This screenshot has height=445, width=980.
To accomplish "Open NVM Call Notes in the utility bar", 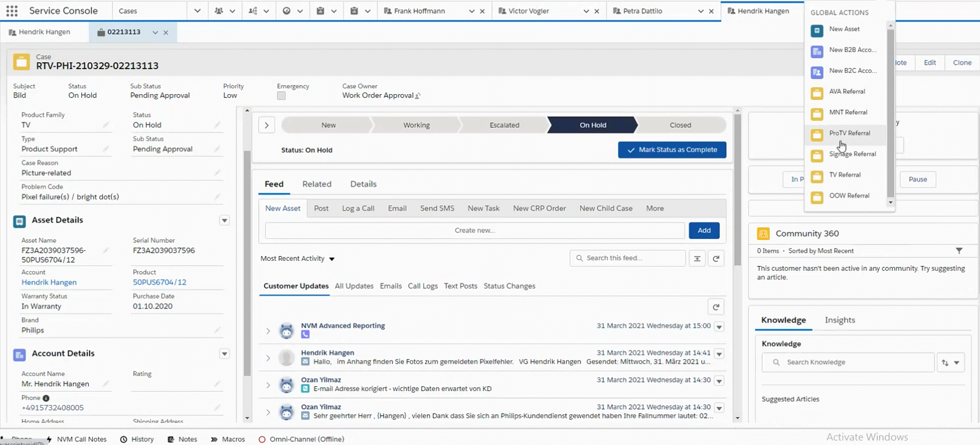I will coord(76,439).
